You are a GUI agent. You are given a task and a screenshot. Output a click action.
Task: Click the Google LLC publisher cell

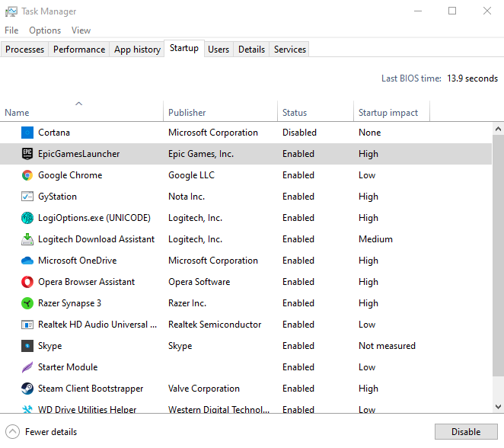(x=191, y=175)
